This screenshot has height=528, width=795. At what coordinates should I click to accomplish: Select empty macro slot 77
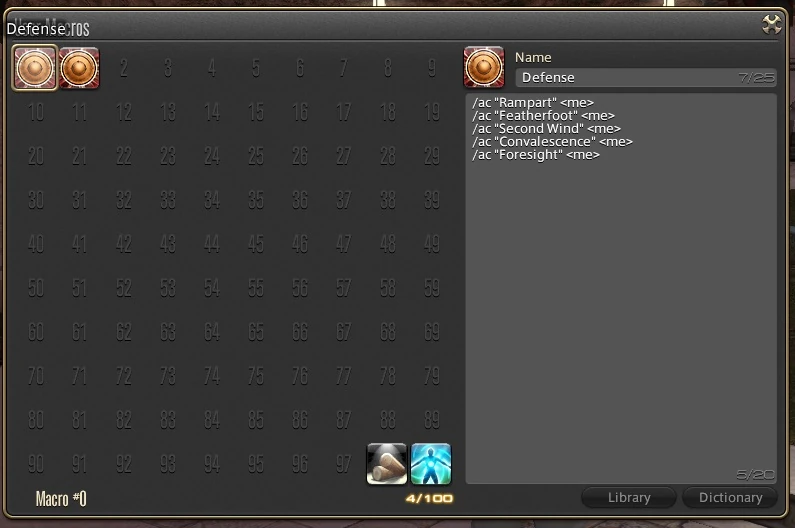tap(343, 376)
